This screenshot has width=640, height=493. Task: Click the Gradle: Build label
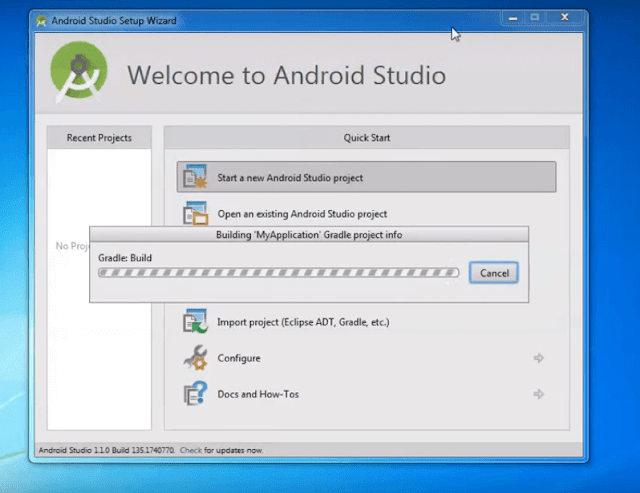click(125, 258)
